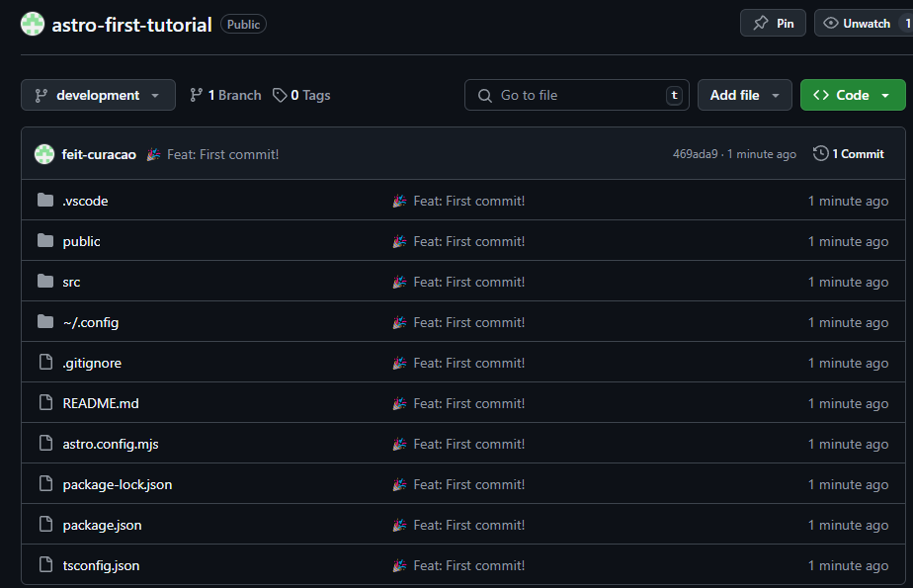Viewport: 913px width, 588px height.
Task: Click the tag icon next to 0 Tags
Action: click(x=280, y=95)
